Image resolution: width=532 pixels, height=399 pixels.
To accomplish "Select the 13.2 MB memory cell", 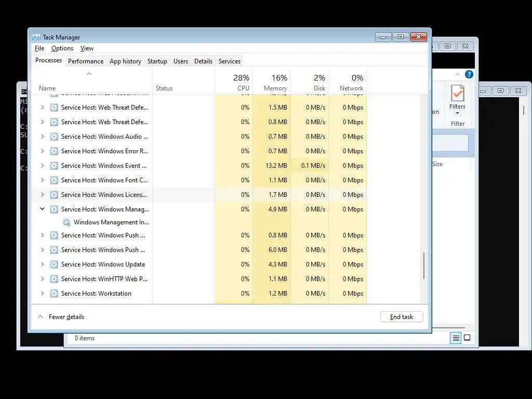I will [x=272, y=166].
